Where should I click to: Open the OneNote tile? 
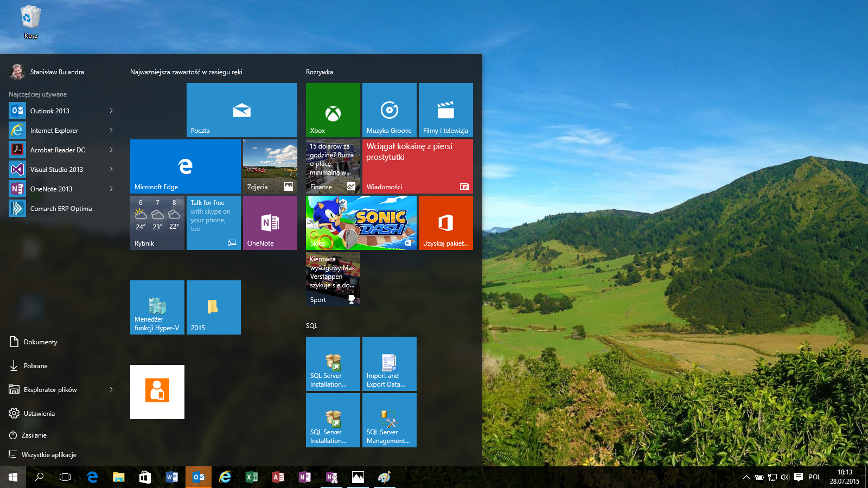tap(270, 223)
